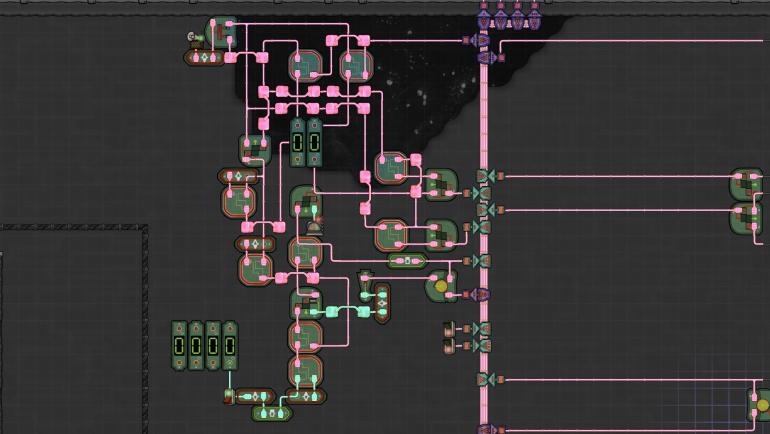Screen dimensions: 770x434
Task: Select purple ribbon port at bottom of bus
Action: tap(484, 430)
